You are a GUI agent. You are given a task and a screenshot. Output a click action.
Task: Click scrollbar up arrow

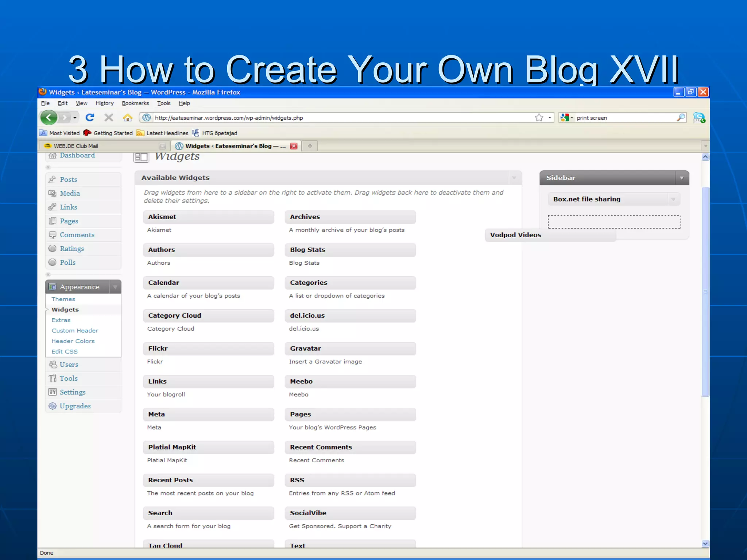click(705, 157)
